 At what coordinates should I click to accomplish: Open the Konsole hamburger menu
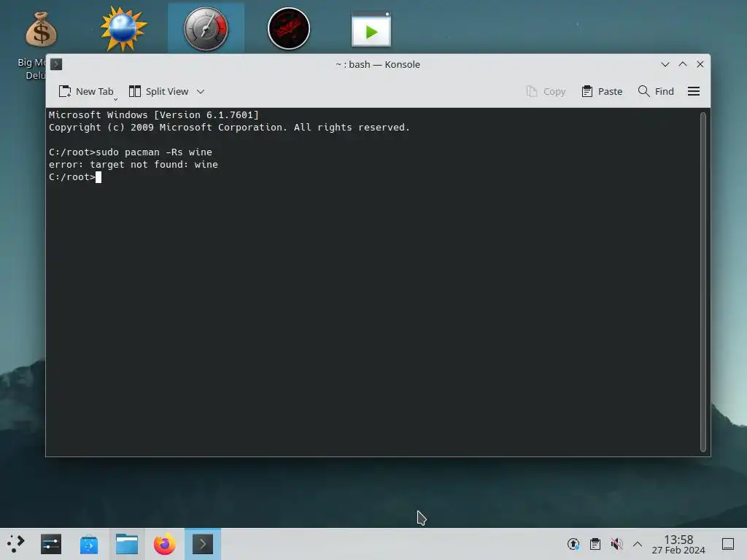click(694, 91)
